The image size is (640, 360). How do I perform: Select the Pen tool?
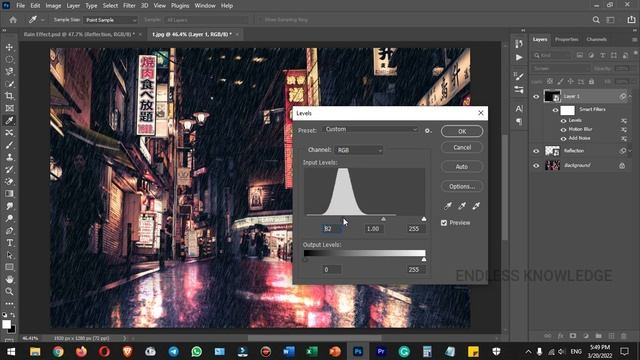[9, 231]
